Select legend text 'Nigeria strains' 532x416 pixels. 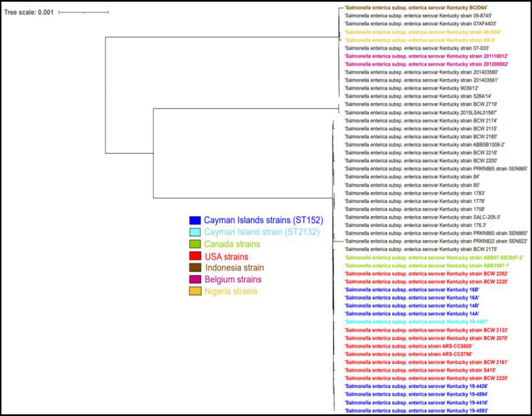pos(231,291)
